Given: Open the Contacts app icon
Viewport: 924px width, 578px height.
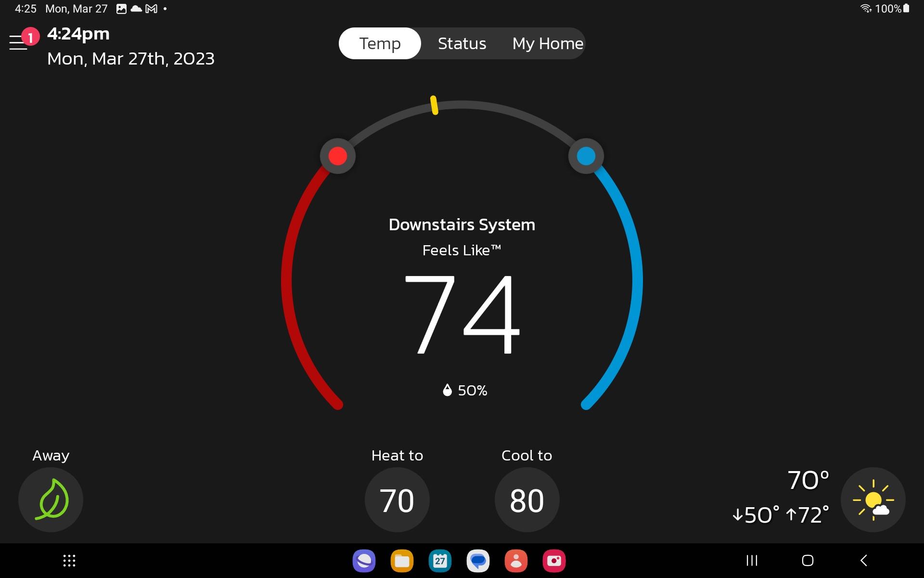Looking at the screenshot, I should 516,561.
